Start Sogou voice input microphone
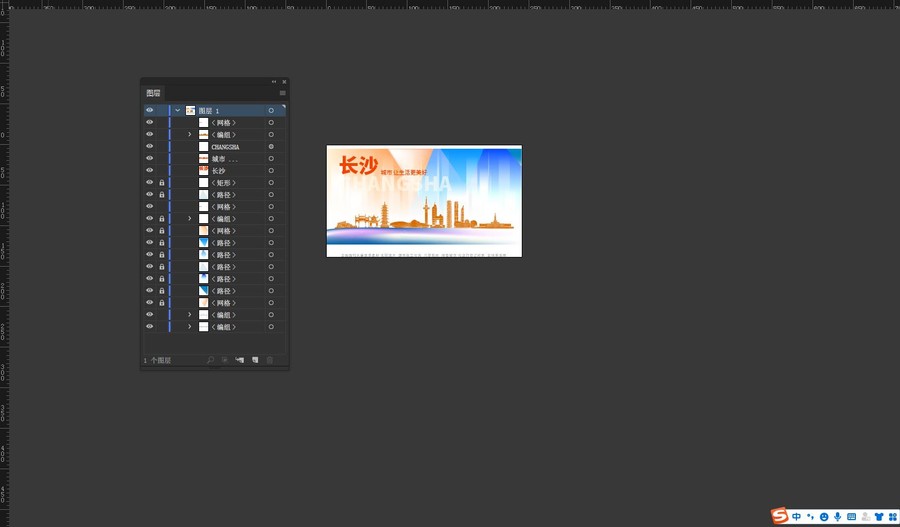900x527 pixels. pyautogui.click(x=838, y=517)
